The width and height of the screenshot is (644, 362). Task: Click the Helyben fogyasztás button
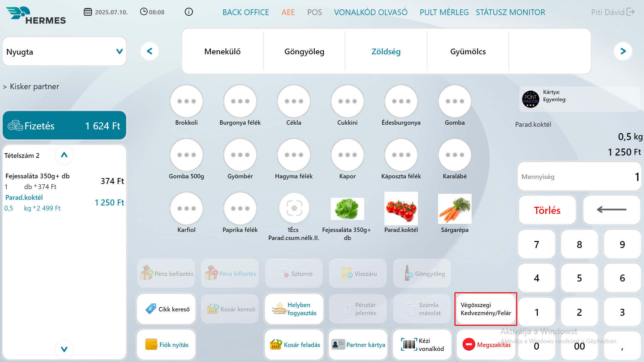pos(294,309)
